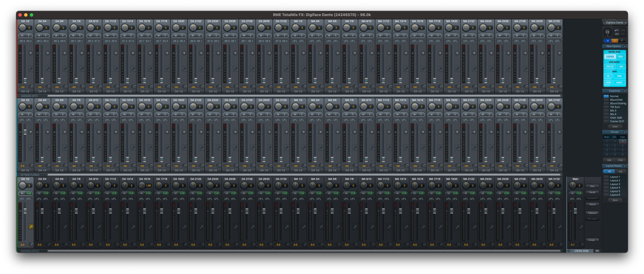Click the Main channel pan knob
Image resolution: width=644 pixels, height=274 pixels.
coord(572,185)
